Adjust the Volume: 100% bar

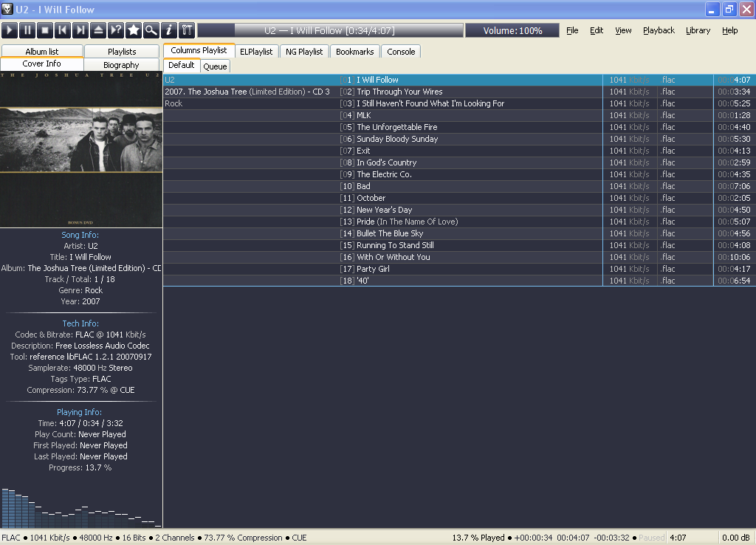tap(512, 30)
